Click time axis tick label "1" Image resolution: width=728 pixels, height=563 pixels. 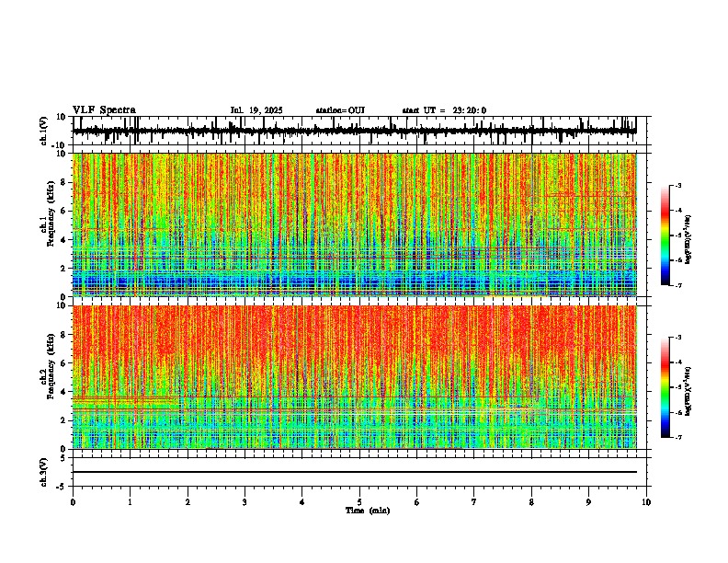pyautogui.click(x=130, y=502)
